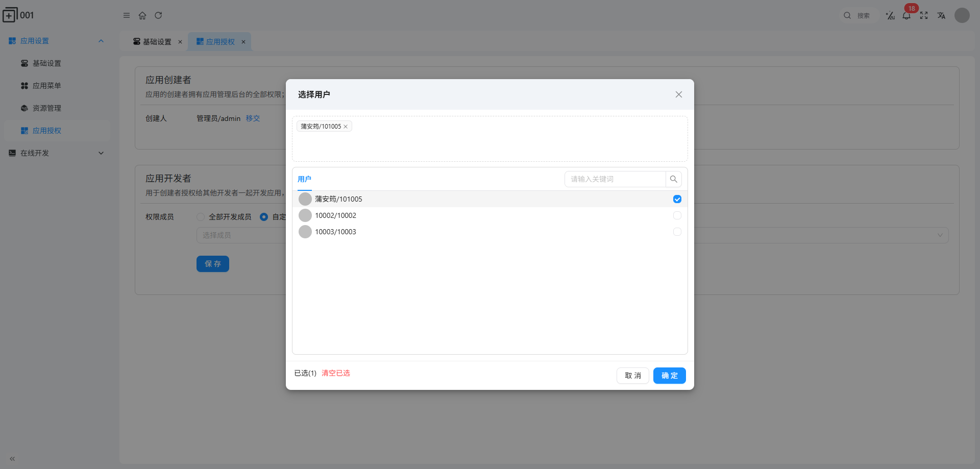The image size is (980, 469).
Task: Cancel with the 取消 button
Action: 633,376
